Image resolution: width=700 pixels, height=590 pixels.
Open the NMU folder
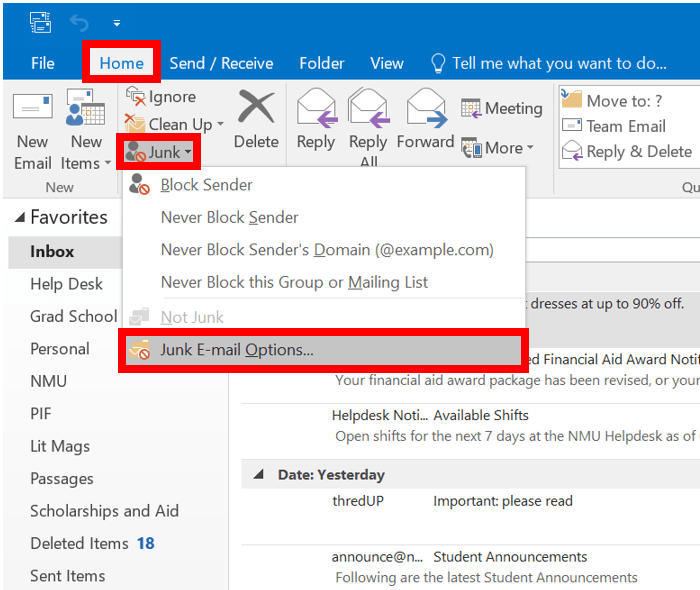[49, 382]
